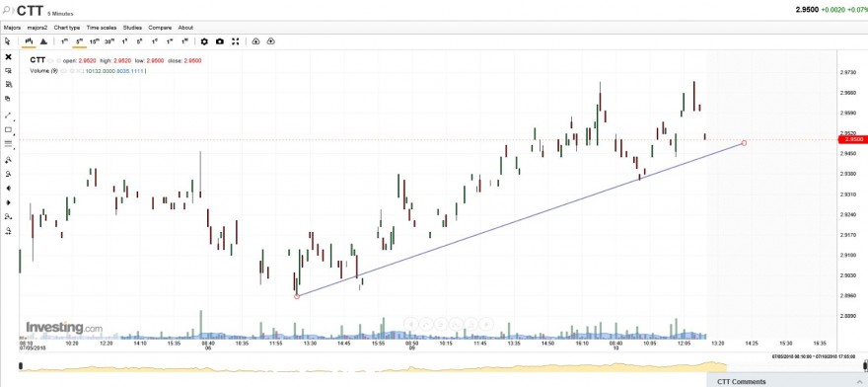Viewport: 868px width, 387px height.
Task: Click the 13:20 label on time axis
Action: [x=717, y=344]
